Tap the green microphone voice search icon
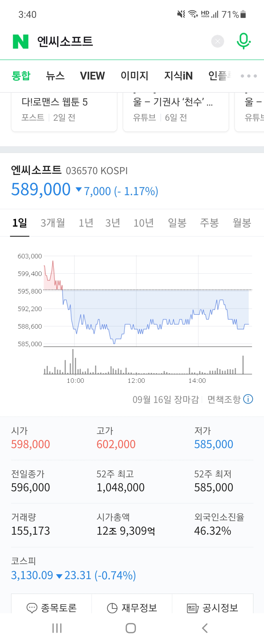This screenshot has width=264, height=644. tap(243, 41)
